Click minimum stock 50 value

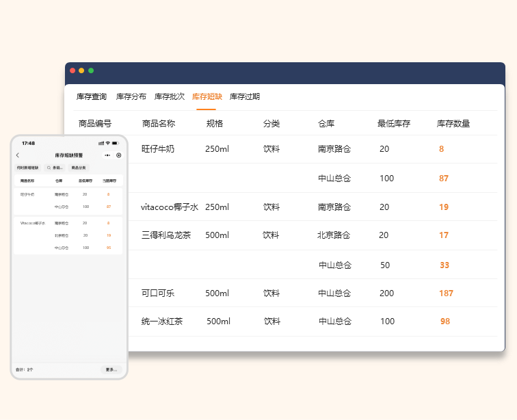(x=385, y=265)
